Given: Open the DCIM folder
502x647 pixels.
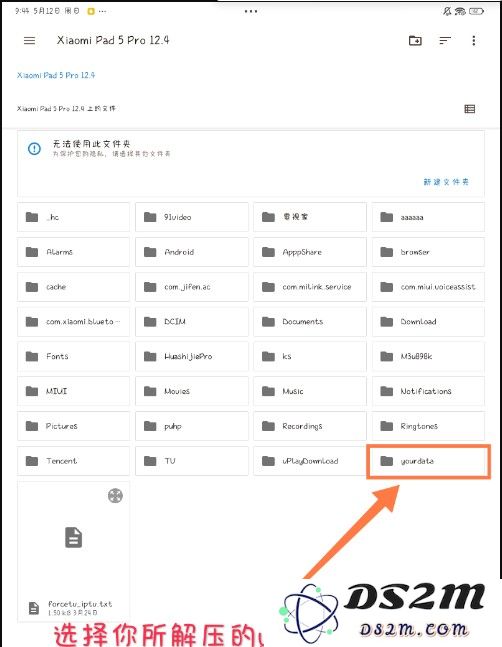Looking at the screenshot, I should tap(192, 321).
